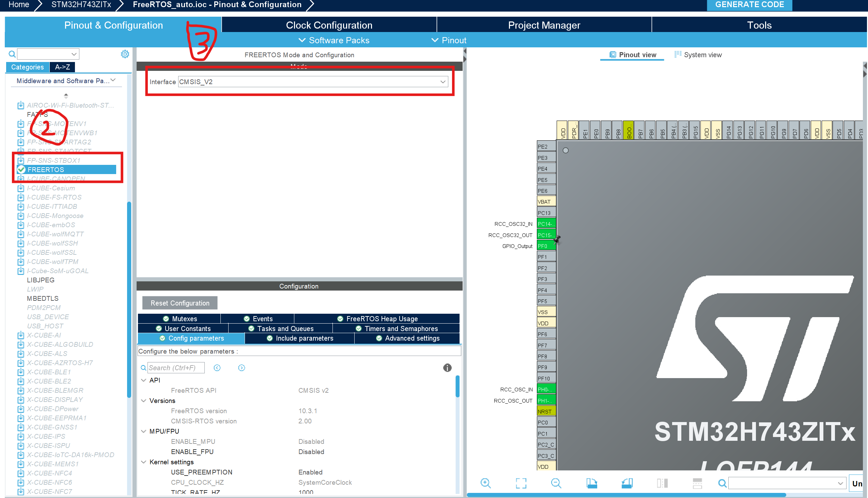
Task: Collapse the Kernel settings section
Action: [x=144, y=462]
